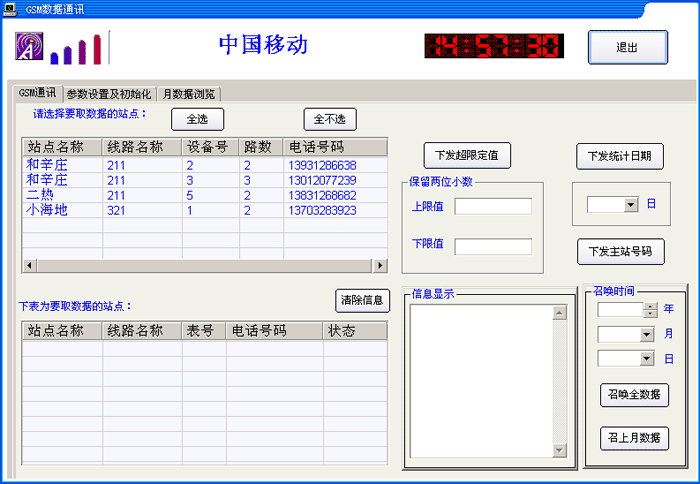Click the title bar application icon
Viewport: 700px width, 484px height.
(10, 9)
